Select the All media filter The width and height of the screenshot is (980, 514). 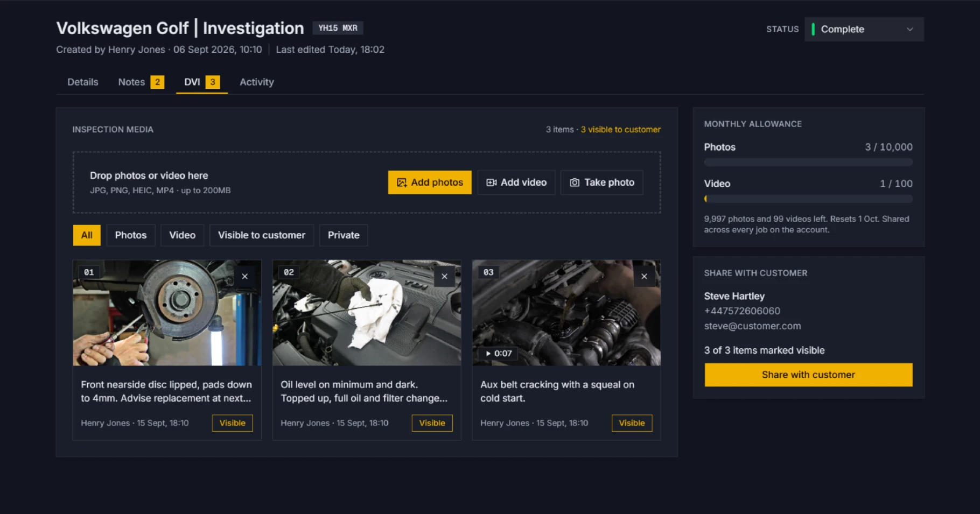tap(87, 235)
